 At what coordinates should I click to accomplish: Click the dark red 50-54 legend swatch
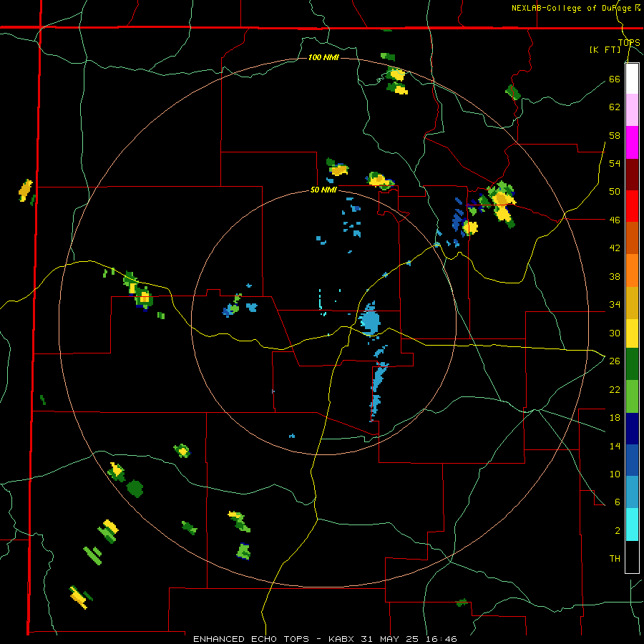pos(632,174)
